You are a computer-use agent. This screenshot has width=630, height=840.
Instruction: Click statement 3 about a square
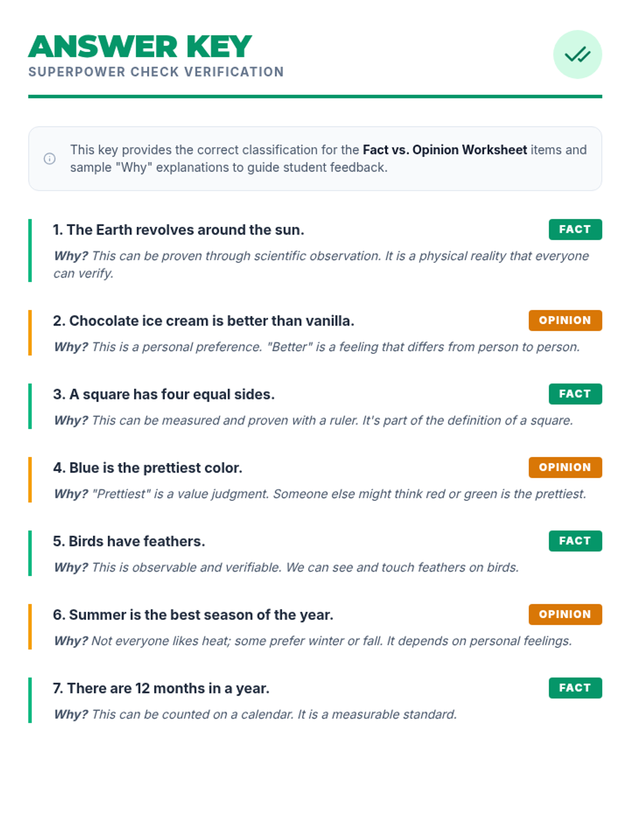pyautogui.click(x=164, y=394)
